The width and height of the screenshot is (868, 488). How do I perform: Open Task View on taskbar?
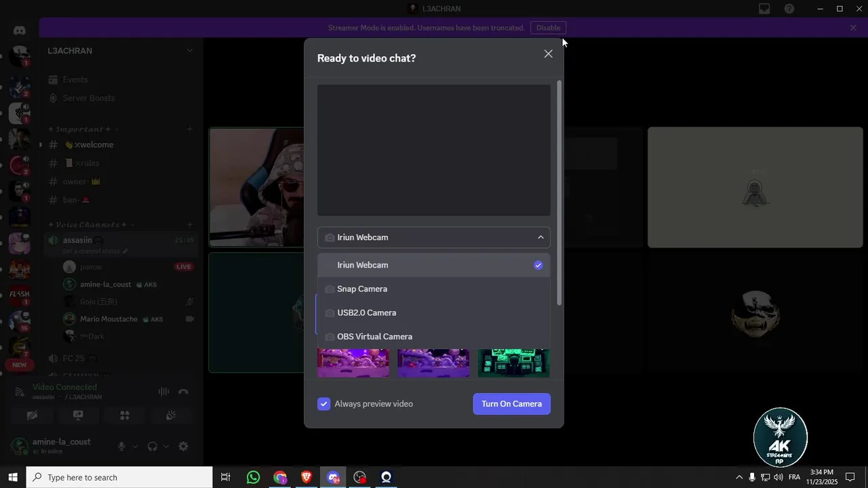226,477
